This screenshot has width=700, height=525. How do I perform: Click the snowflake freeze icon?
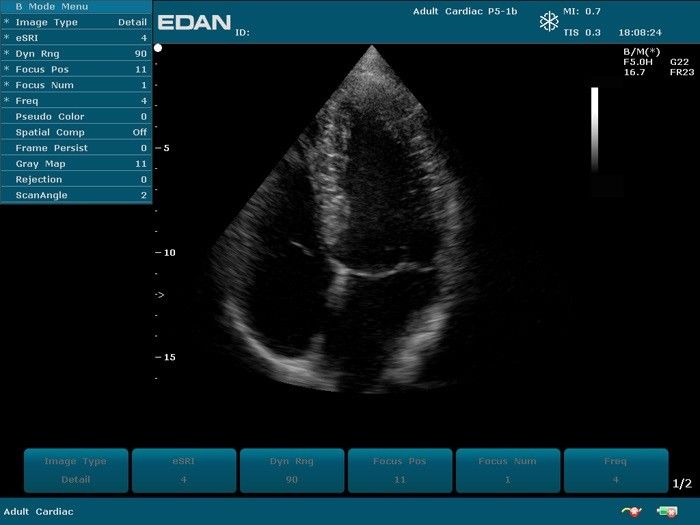point(549,22)
